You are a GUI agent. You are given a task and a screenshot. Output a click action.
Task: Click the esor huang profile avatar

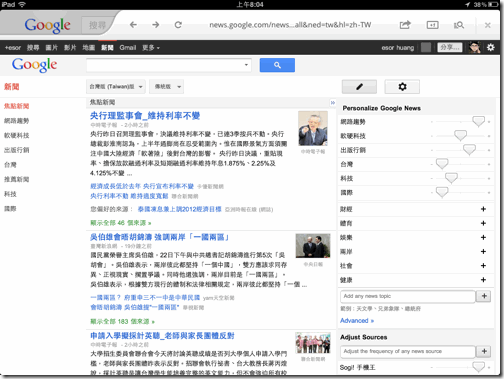pyautogui.click(x=475, y=47)
